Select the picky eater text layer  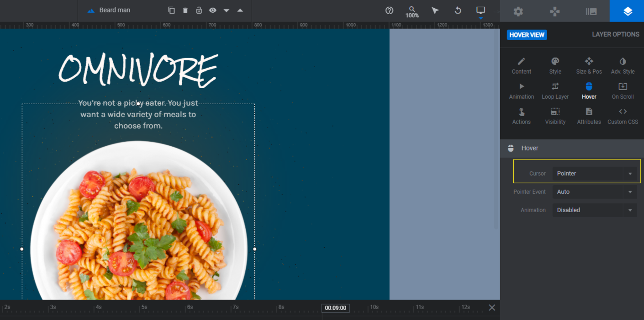pyautogui.click(x=138, y=114)
